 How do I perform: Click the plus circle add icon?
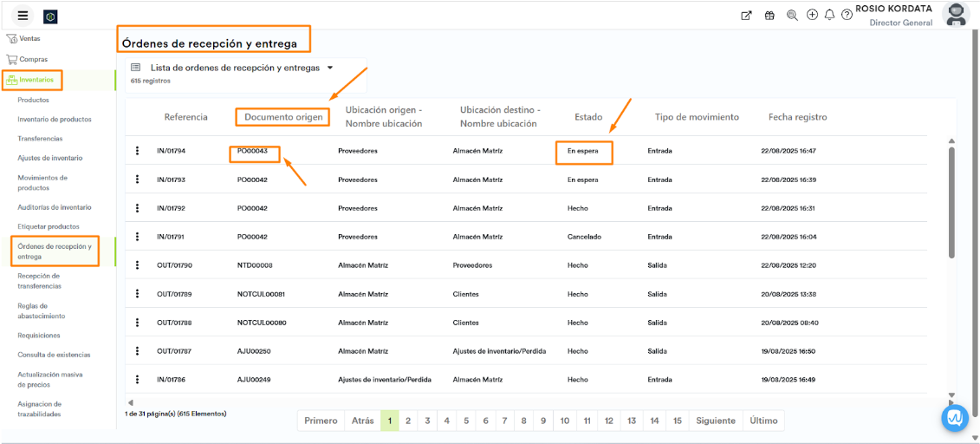click(x=812, y=15)
